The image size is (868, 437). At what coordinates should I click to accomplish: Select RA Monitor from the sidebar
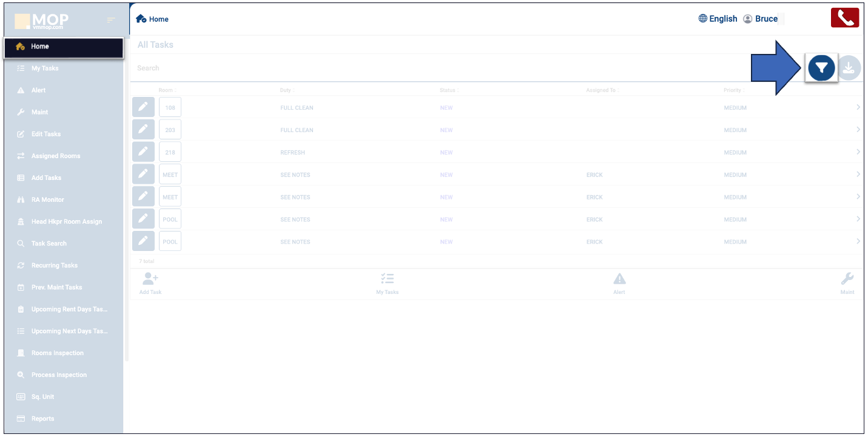point(47,199)
